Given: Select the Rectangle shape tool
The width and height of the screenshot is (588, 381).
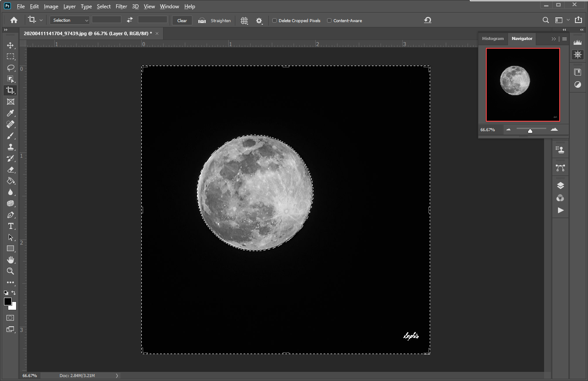Looking at the screenshot, I should pos(10,248).
